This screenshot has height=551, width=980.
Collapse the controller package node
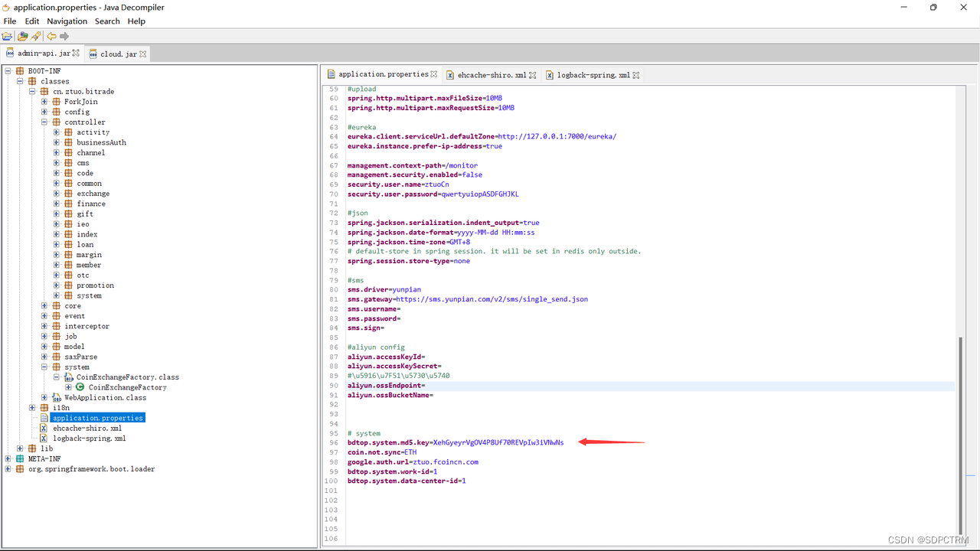(44, 122)
